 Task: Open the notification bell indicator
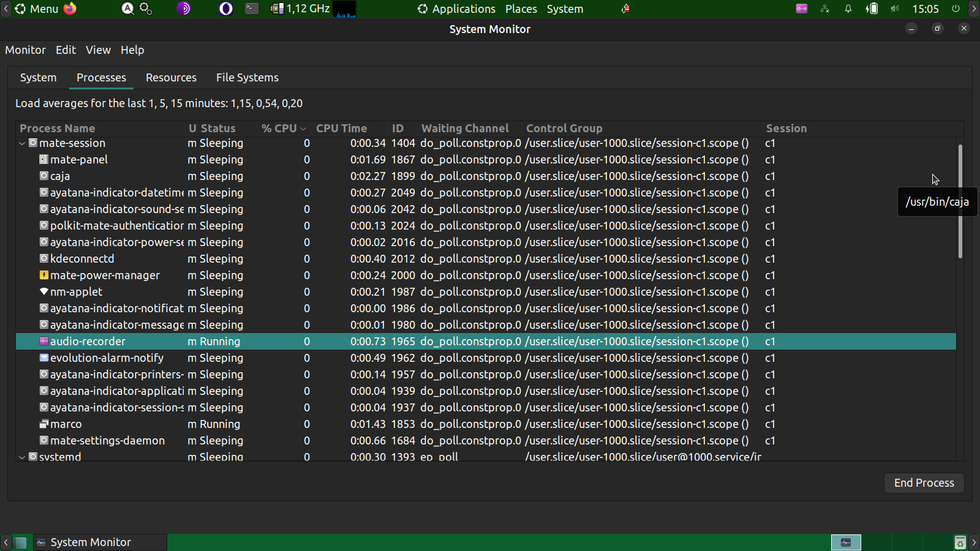point(848,9)
